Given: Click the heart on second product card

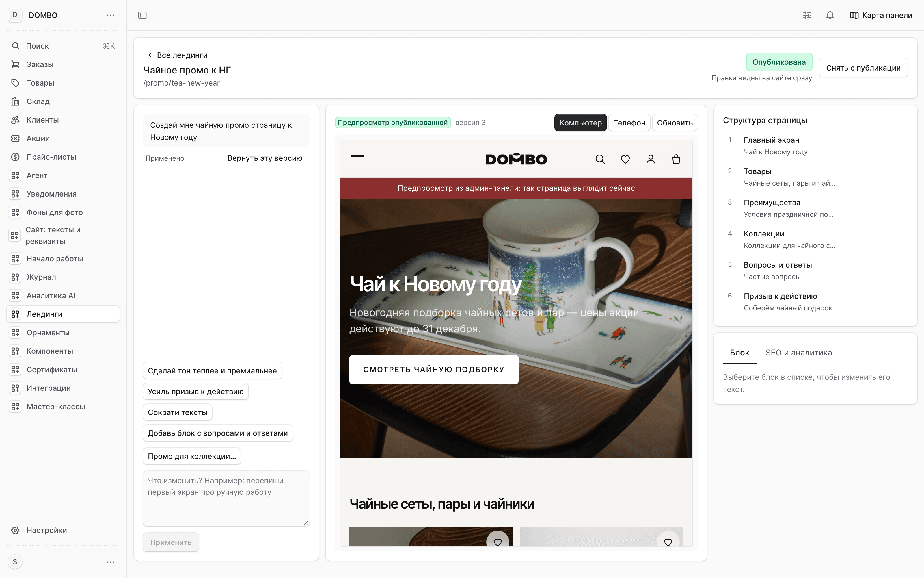Looking at the screenshot, I should point(668,542).
